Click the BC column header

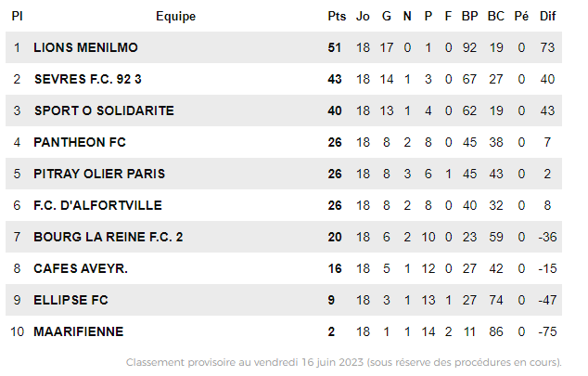pyautogui.click(x=496, y=16)
